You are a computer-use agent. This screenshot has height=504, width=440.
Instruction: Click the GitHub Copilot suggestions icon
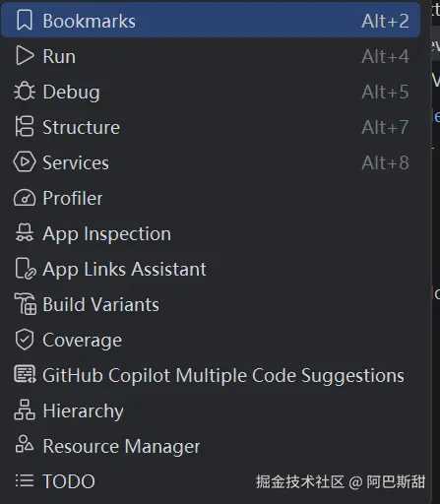point(25,375)
